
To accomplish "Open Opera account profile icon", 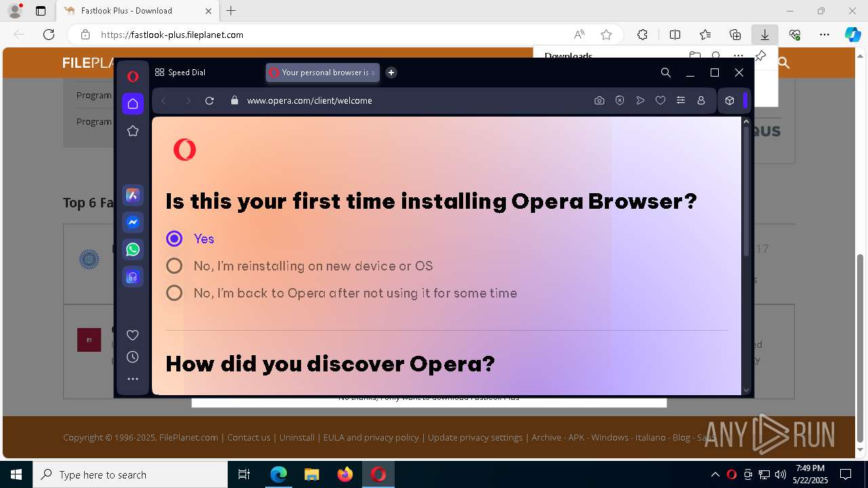I will pyautogui.click(x=701, y=100).
